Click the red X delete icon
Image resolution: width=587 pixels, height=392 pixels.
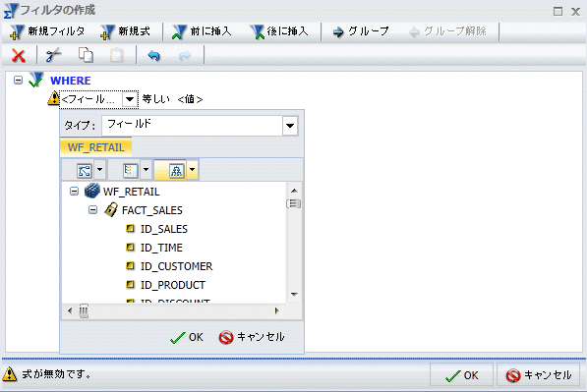tap(19, 56)
